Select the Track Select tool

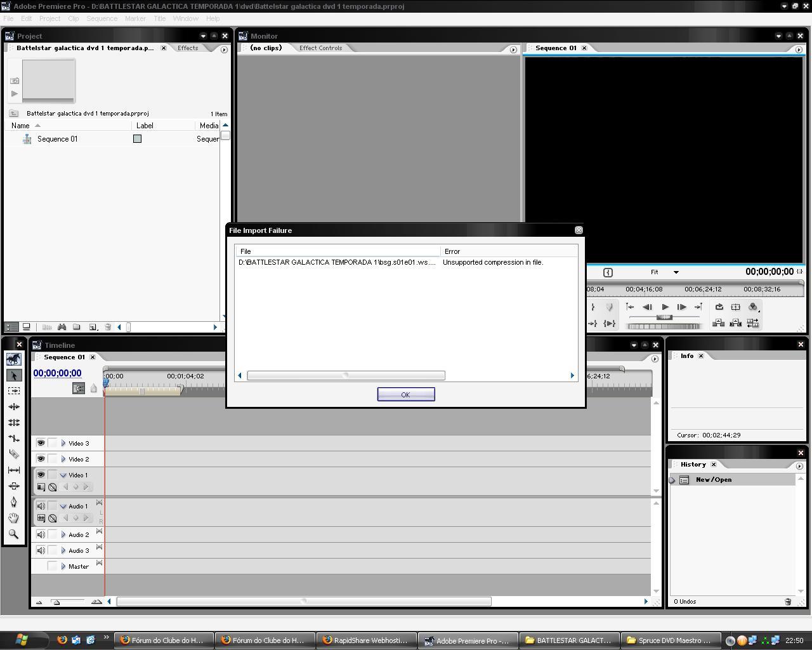[13, 391]
